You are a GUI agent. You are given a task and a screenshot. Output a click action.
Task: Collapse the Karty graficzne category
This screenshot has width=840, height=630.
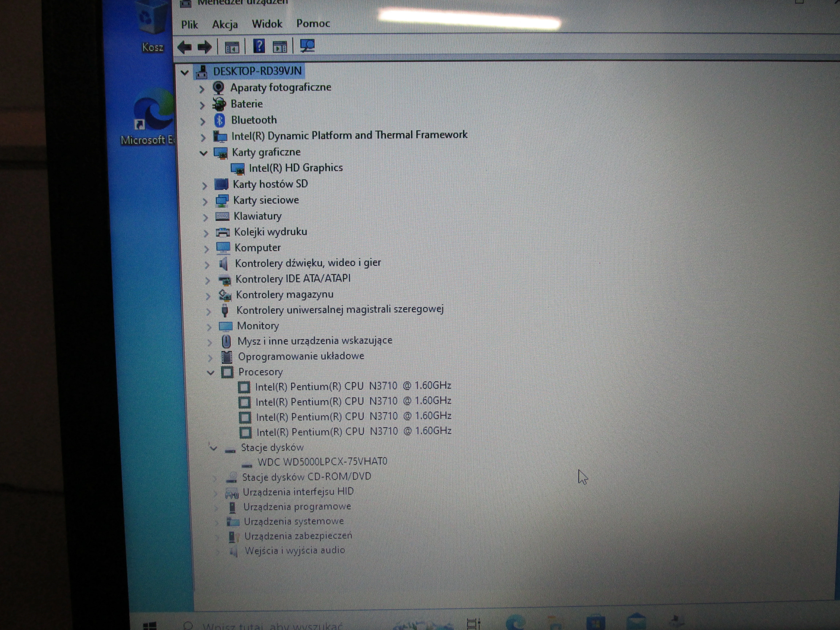point(204,153)
